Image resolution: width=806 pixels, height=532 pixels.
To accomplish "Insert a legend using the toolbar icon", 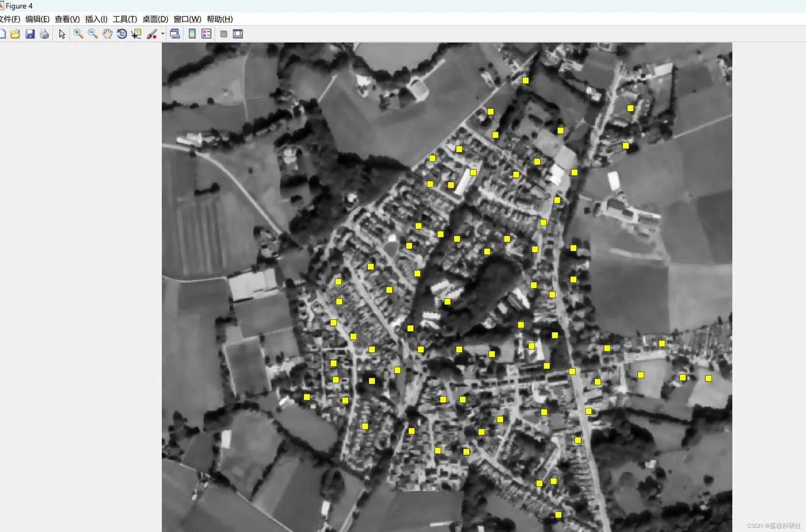I will 207,34.
